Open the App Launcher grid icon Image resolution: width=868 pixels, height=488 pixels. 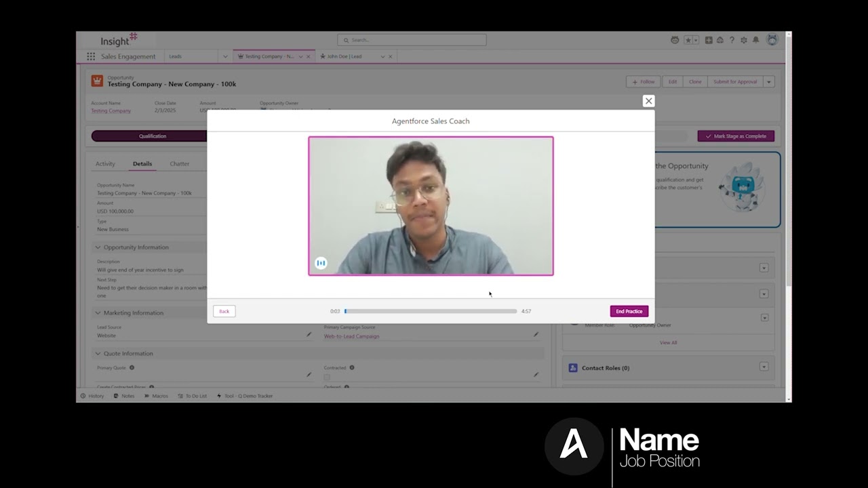pos(91,57)
